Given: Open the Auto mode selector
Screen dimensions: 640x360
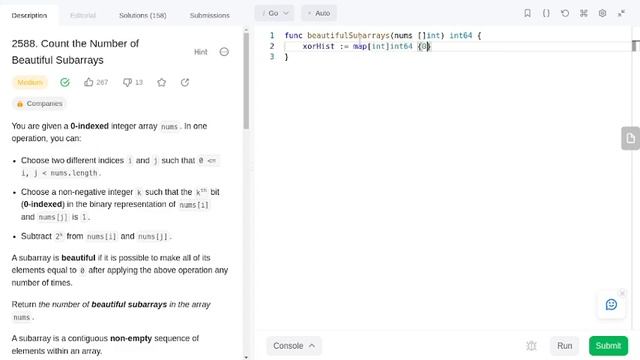Looking at the screenshot, I should click(x=319, y=13).
